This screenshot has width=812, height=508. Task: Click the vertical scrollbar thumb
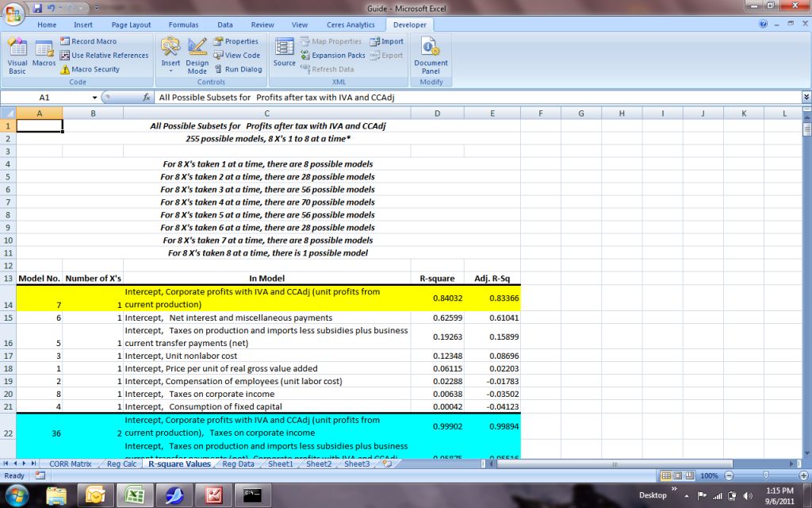coord(806,129)
